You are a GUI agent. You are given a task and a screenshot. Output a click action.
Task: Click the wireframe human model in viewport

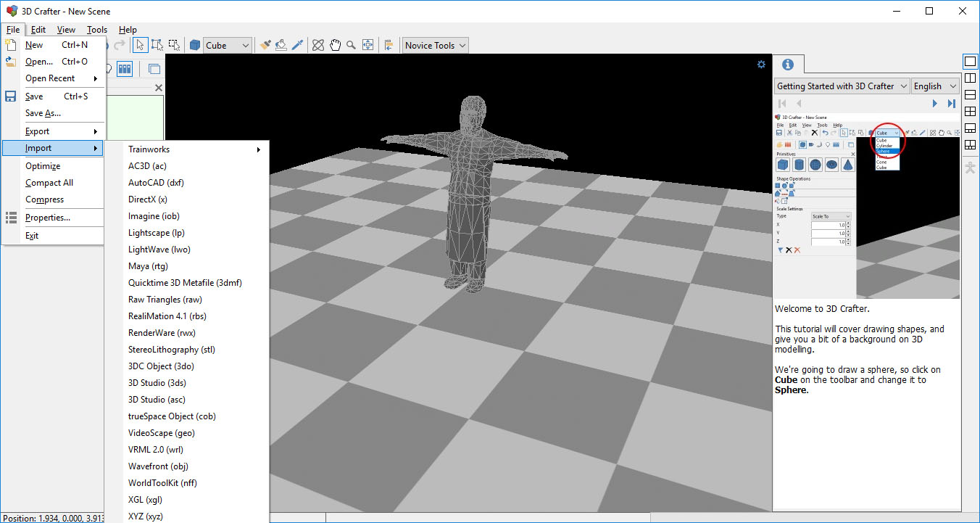[x=471, y=194]
